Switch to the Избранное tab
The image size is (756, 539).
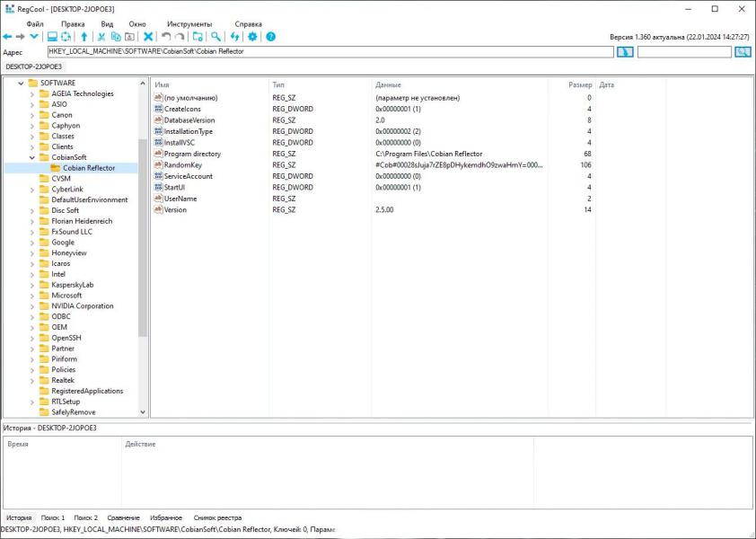point(166,517)
